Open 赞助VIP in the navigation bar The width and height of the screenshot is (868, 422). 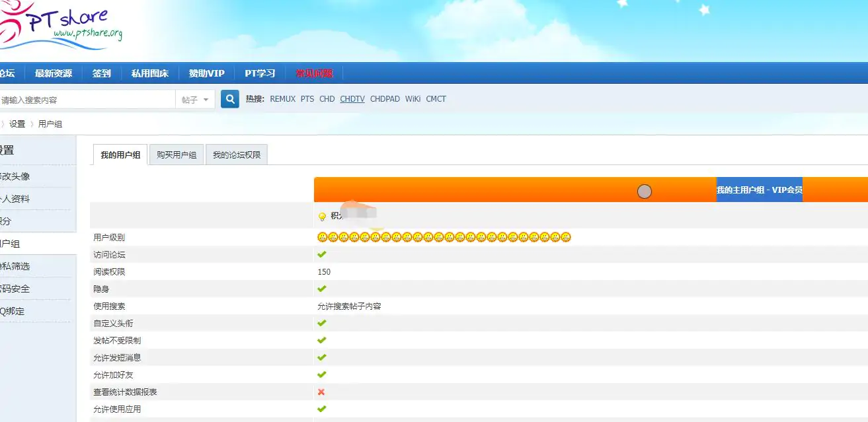click(207, 73)
